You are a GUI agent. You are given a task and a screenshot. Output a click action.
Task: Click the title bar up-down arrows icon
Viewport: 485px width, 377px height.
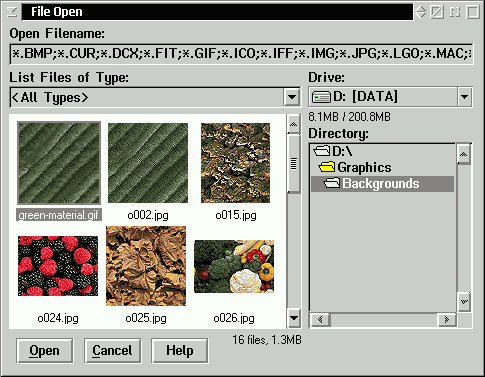tap(420, 13)
